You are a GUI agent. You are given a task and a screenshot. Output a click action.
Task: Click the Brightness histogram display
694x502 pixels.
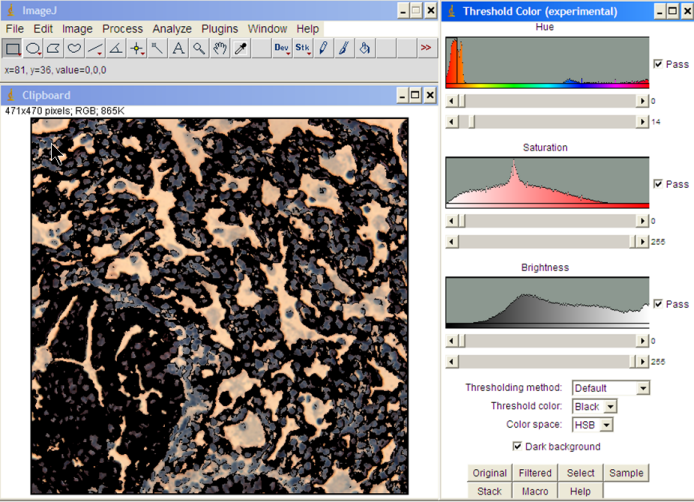(x=546, y=302)
